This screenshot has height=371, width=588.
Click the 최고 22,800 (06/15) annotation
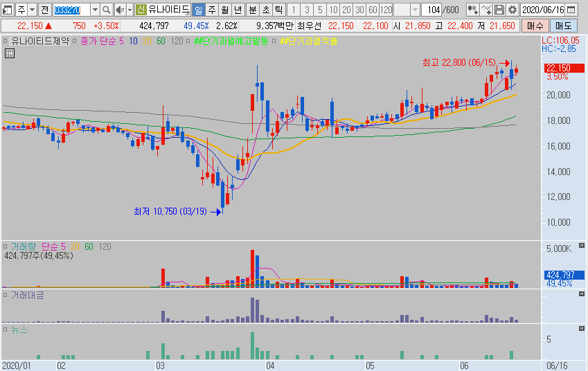[459, 62]
